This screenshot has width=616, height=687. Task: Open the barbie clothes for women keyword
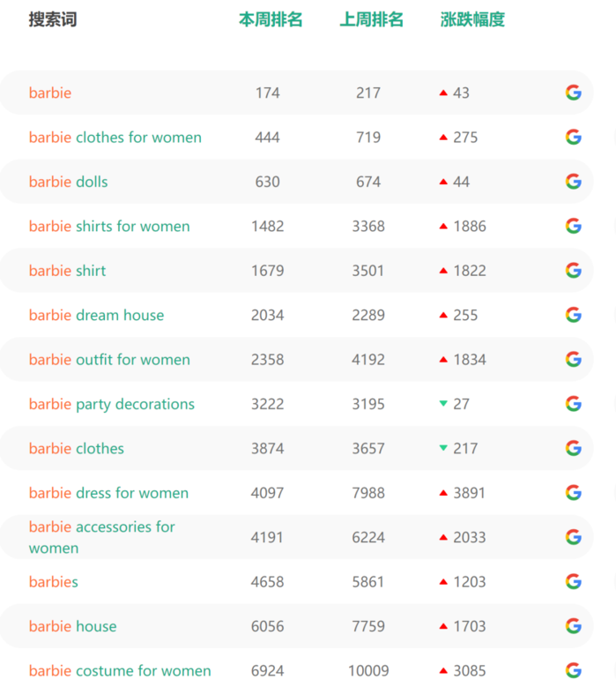115,138
